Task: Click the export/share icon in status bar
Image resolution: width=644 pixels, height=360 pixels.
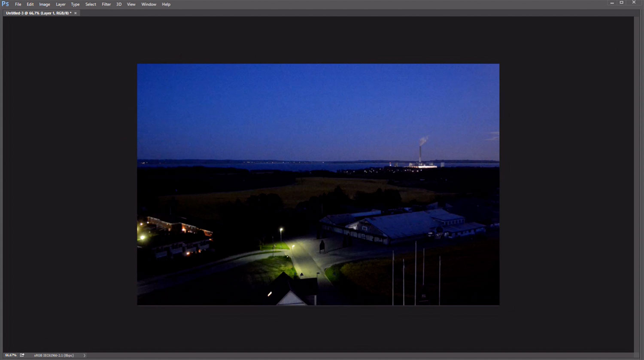Action: 22,355
